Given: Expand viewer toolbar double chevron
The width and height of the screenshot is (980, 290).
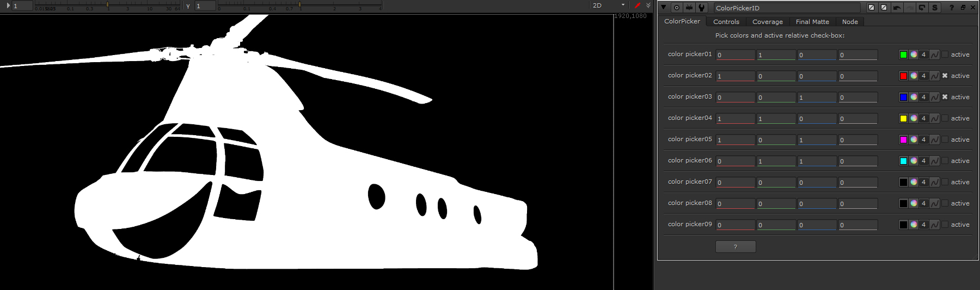Looking at the screenshot, I should point(648,5).
